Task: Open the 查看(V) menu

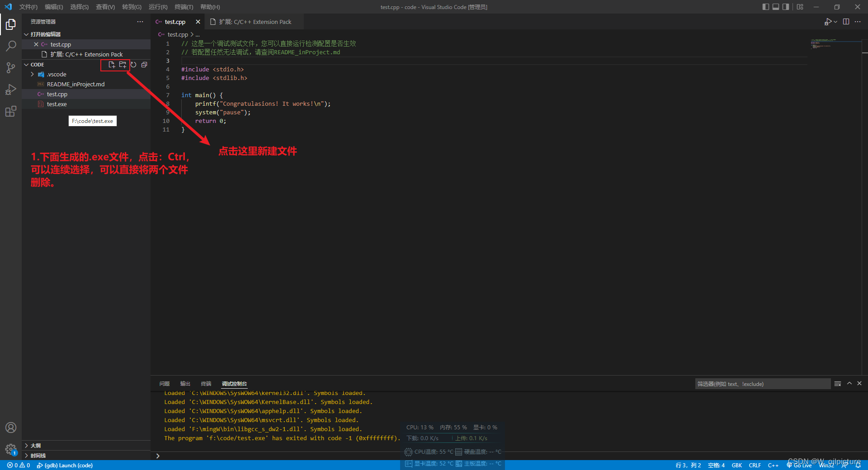Action: click(x=105, y=7)
